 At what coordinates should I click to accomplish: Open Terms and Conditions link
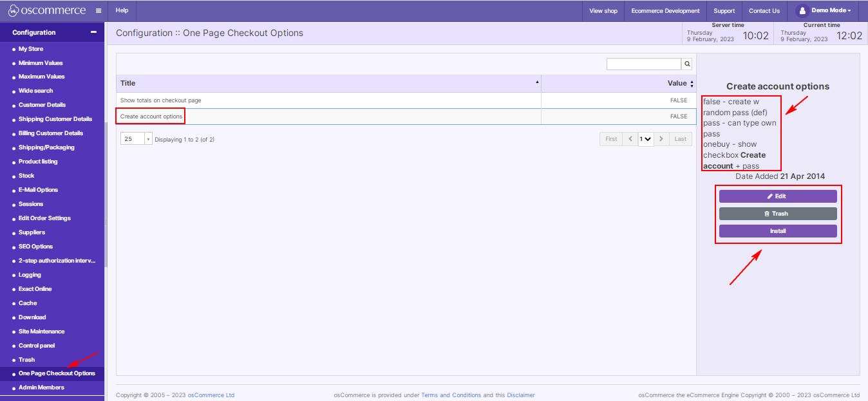[451, 395]
